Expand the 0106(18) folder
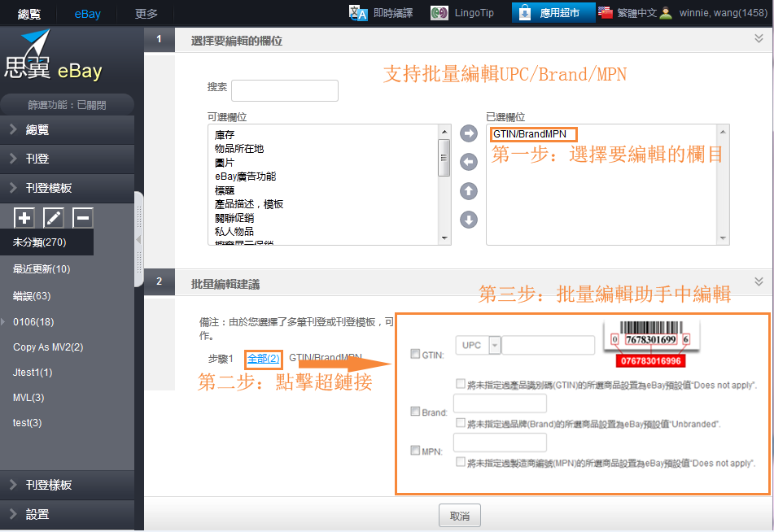This screenshot has height=532, width=774. (3, 322)
